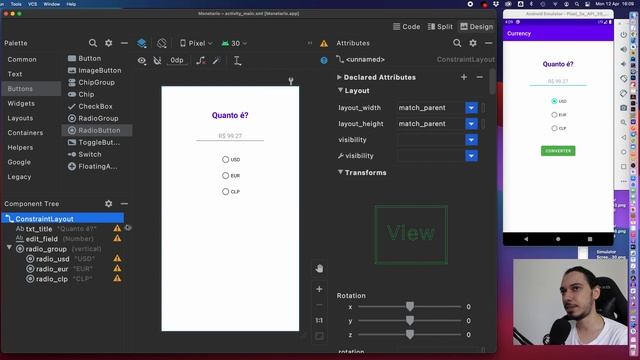
Task: Toggle autoconnect magnet icon
Action: tap(157, 60)
